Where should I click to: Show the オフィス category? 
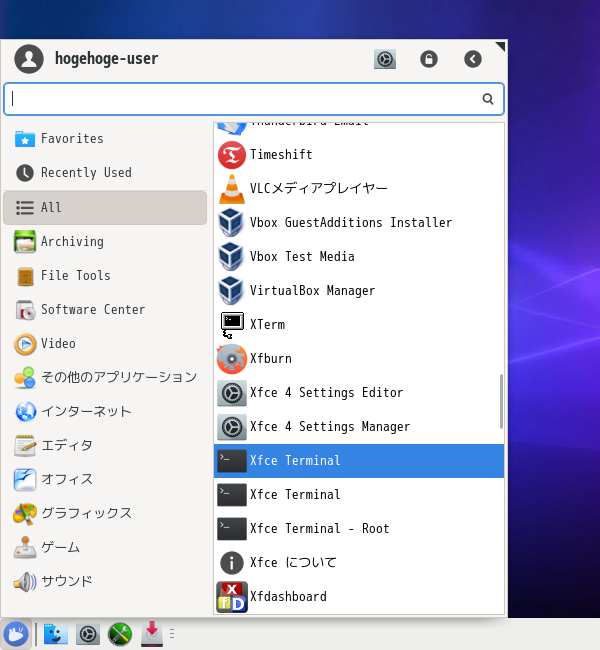[105, 480]
